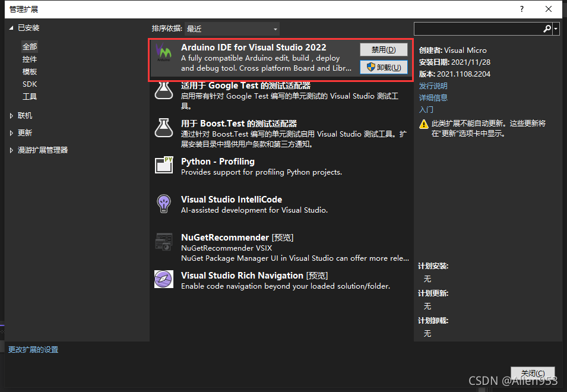Click the 计划卸载 label
Image resolution: width=567 pixels, height=392 pixels.
433,321
